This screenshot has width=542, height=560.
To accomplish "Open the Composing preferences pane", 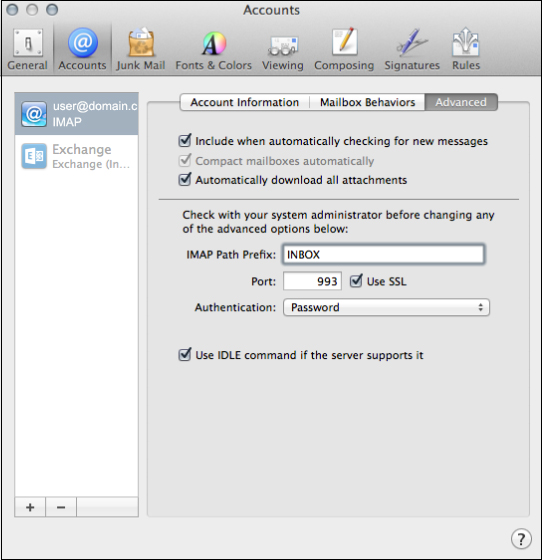I will (x=344, y=49).
